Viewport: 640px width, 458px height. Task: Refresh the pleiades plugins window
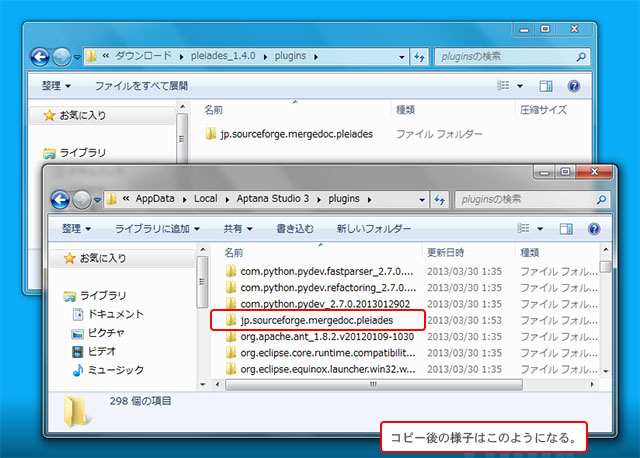(x=419, y=57)
